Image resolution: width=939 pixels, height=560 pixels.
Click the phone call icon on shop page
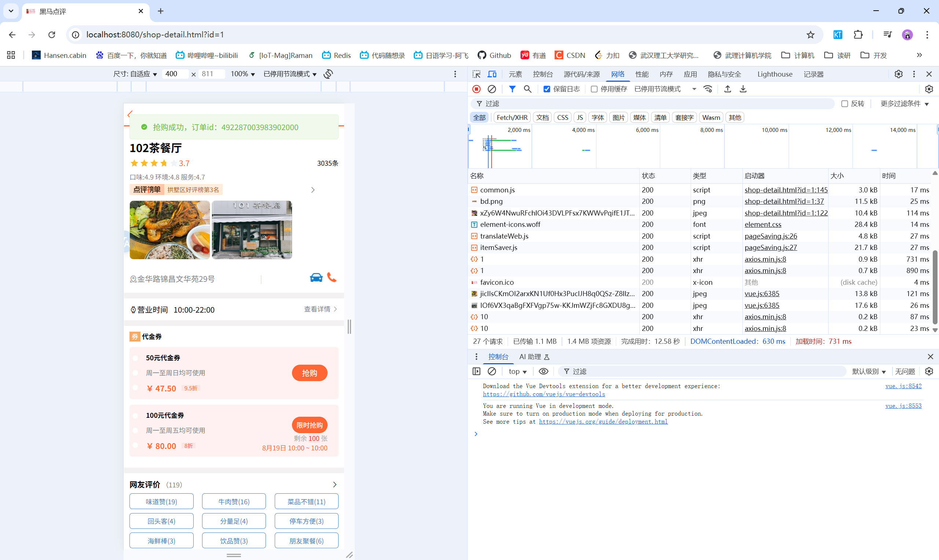tap(332, 277)
